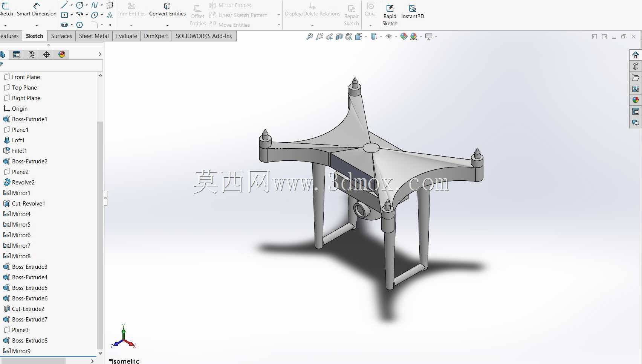This screenshot has width=642, height=364.
Task: Switch to the DimXpert tab
Action: pyautogui.click(x=156, y=36)
